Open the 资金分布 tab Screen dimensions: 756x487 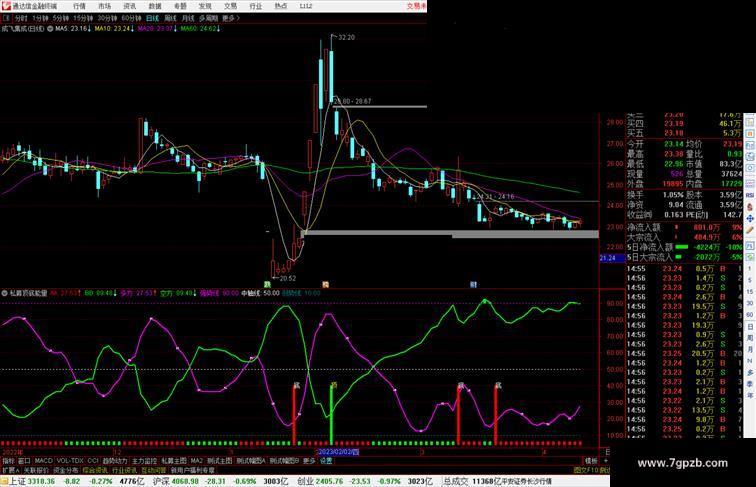66,470
